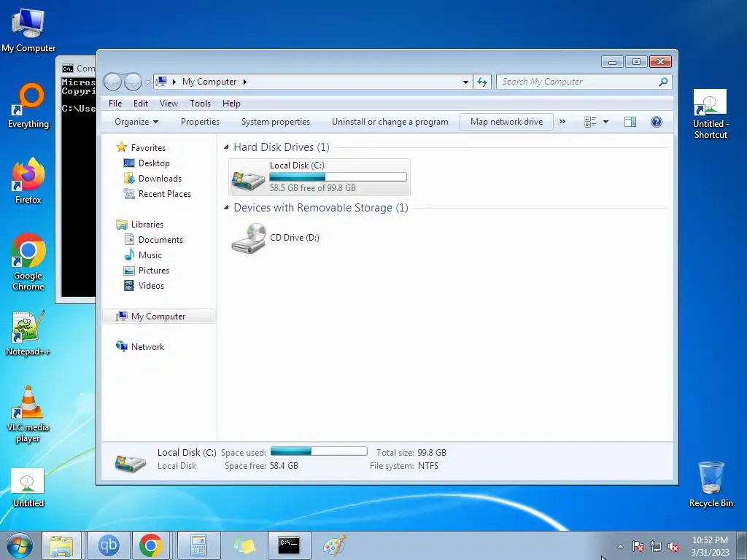This screenshot has height=560, width=747.
Task: Select Recent Places in navigation pane
Action: click(164, 194)
